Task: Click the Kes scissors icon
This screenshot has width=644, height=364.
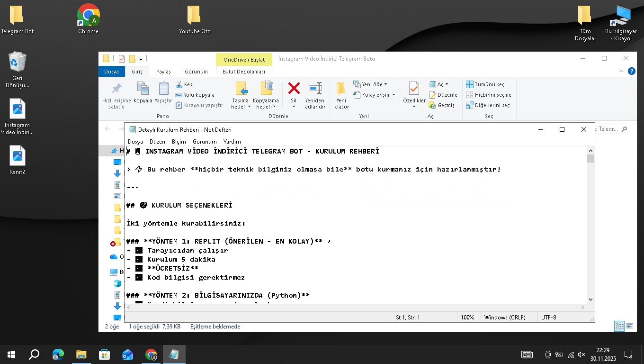Action: (x=179, y=84)
